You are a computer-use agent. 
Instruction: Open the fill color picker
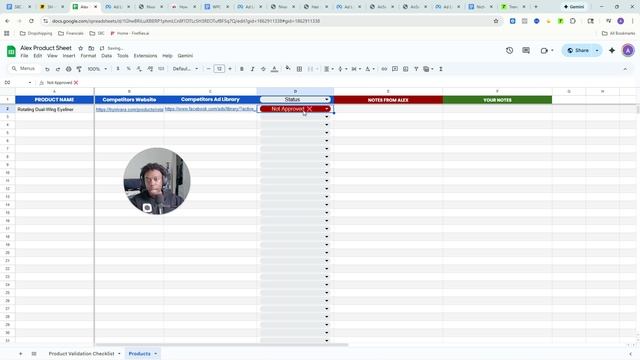tap(288, 69)
